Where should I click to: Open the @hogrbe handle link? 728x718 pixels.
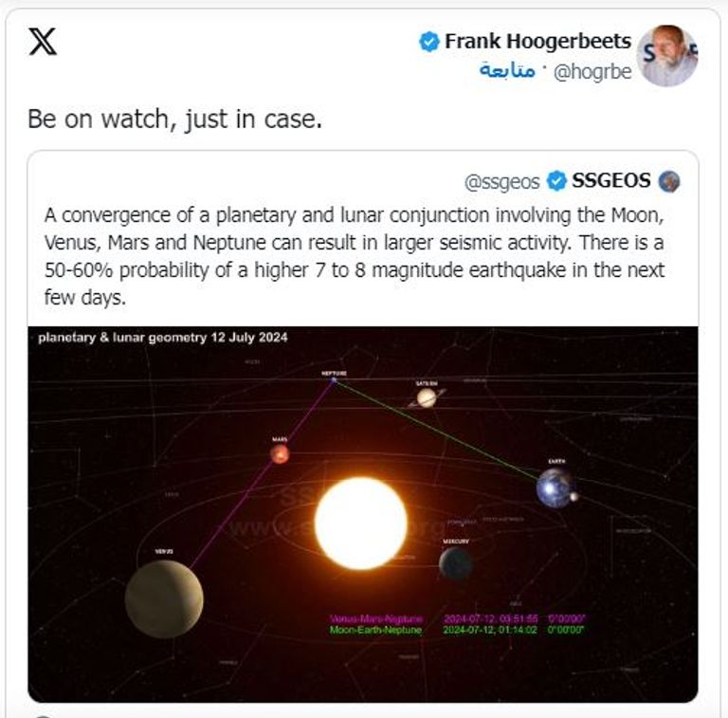point(591,72)
